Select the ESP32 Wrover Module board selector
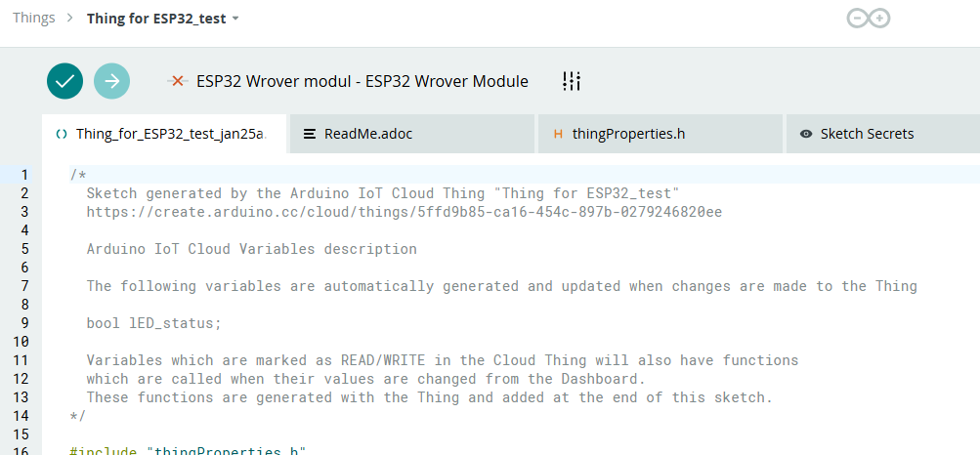The image size is (980, 455). pos(362,81)
